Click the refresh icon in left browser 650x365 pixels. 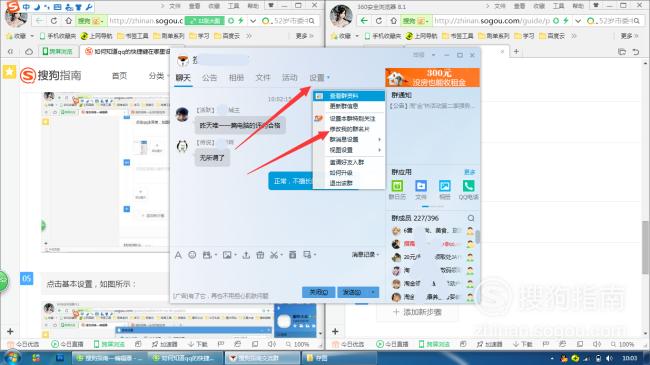pos(54,21)
